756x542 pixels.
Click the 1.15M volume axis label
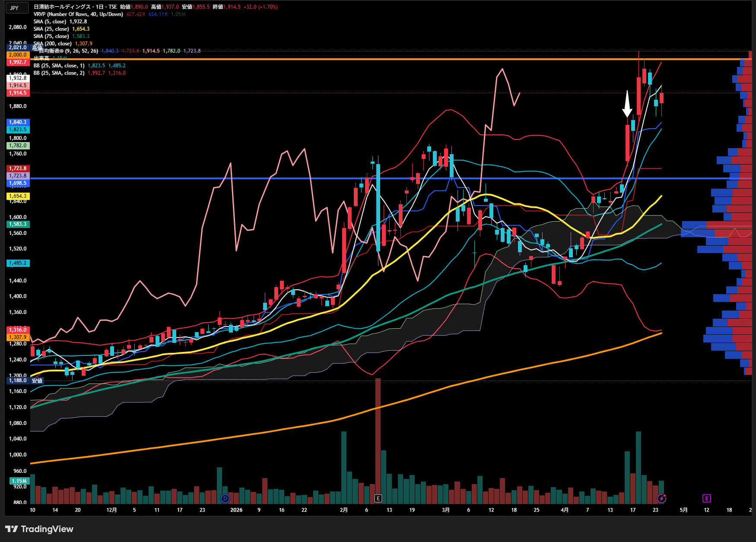[x=19, y=481]
